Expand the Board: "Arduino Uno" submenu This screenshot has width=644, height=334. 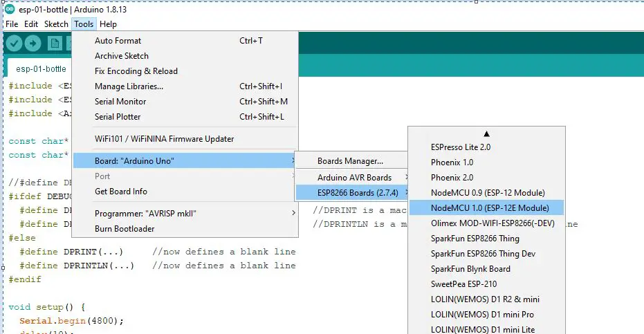[185, 160]
